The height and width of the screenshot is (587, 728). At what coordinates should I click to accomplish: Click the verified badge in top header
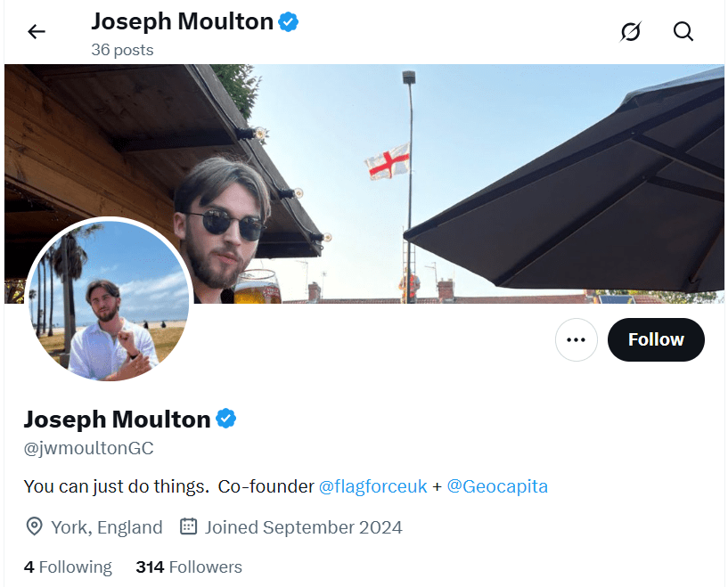(289, 22)
